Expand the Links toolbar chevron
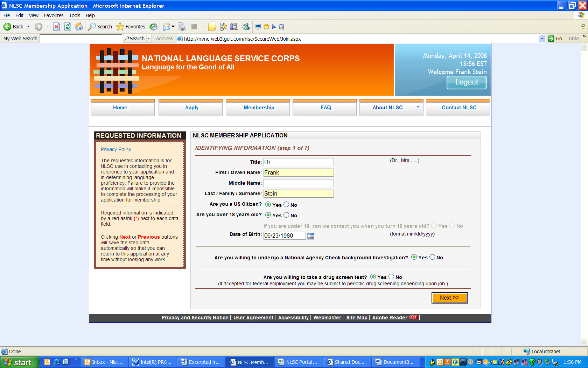 coord(584,36)
